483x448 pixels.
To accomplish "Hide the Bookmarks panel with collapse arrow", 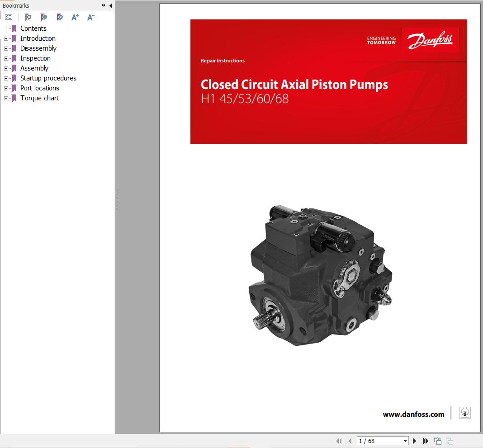I will (110, 5).
